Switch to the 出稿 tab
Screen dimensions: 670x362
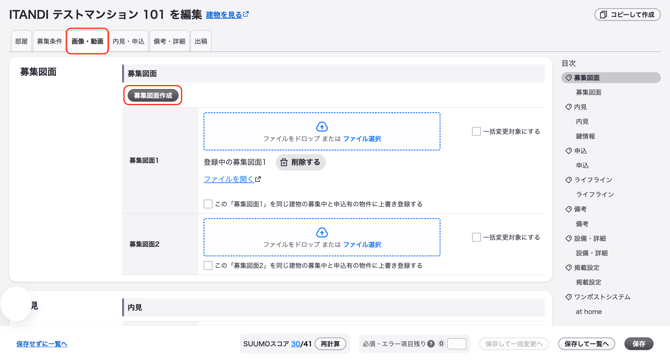tap(201, 41)
